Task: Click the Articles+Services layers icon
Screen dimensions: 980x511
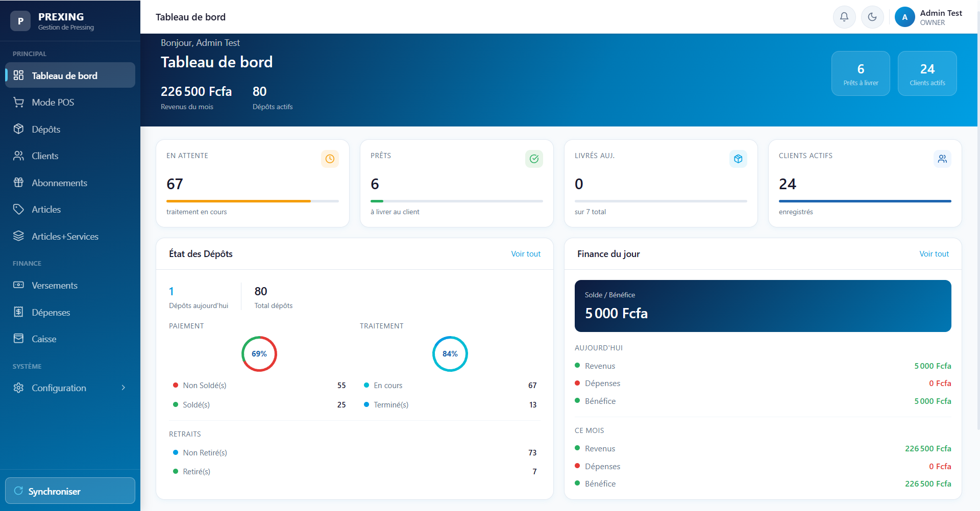Action: [19, 236]
